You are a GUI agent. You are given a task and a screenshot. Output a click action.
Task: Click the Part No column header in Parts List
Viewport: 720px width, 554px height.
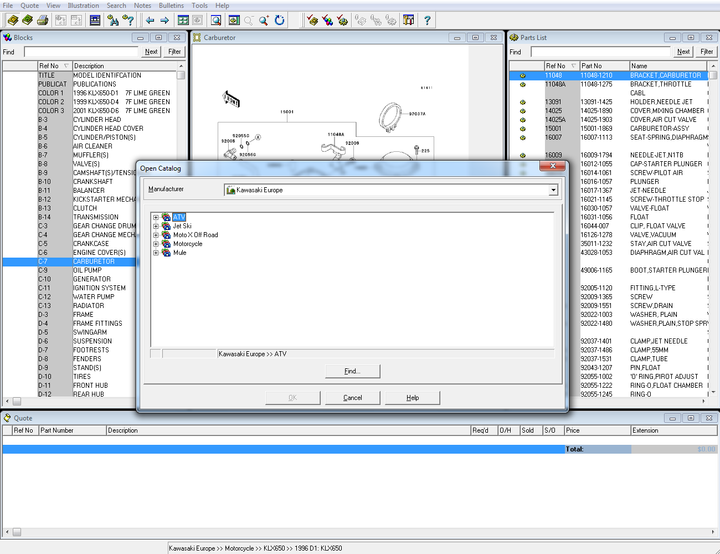click(x=604, y=66)
